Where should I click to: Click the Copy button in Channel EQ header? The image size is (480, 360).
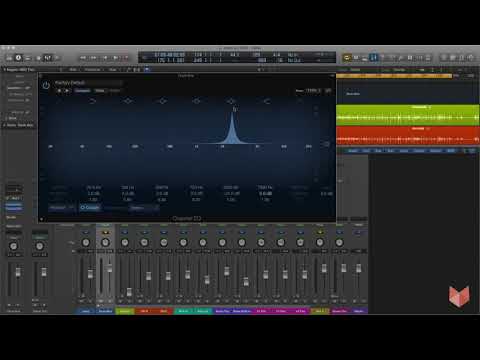tap(100, 91)
